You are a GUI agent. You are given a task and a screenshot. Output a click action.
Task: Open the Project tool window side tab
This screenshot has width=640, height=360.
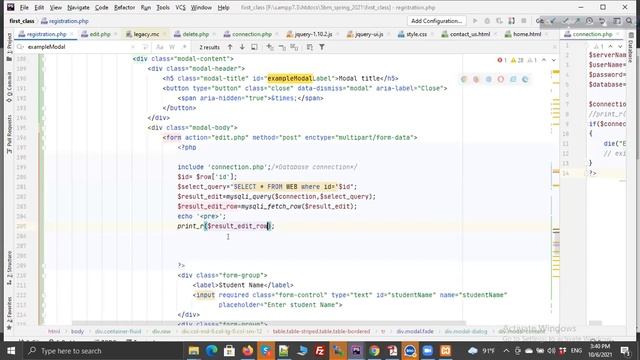point(9,46)
